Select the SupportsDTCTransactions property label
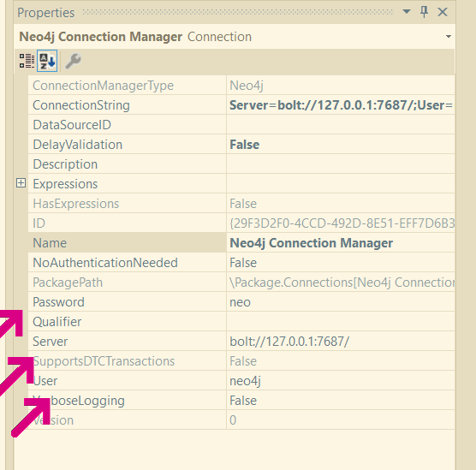Image resolution: width=476 pixels, height=470 pixels. coord(104,361)
